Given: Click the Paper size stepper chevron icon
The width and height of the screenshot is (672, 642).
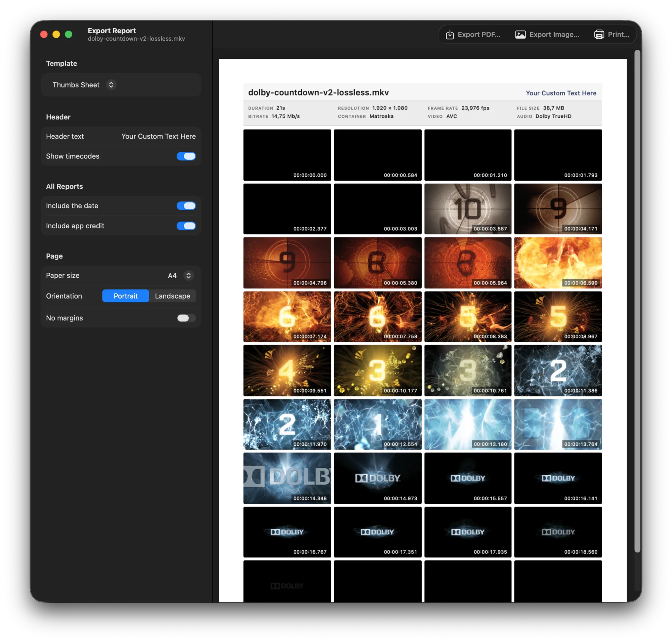Looking at the screenshot, I should coord(188,275).
